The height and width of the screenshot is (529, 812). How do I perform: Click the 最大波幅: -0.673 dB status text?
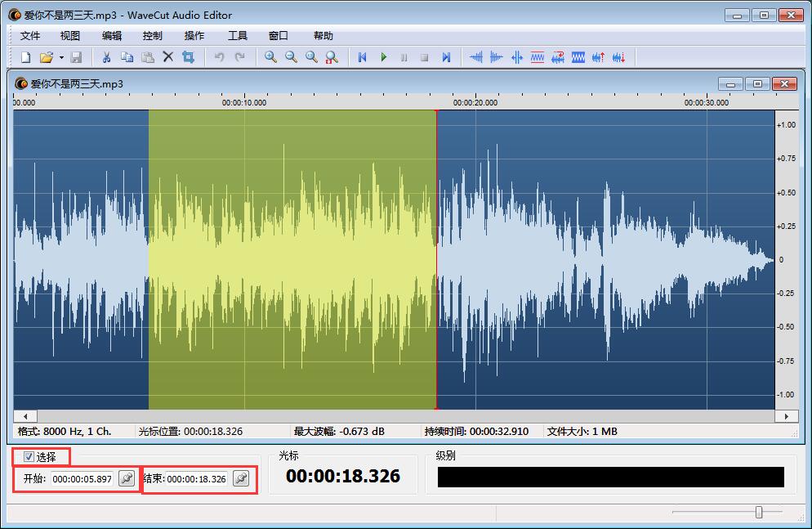339,431
